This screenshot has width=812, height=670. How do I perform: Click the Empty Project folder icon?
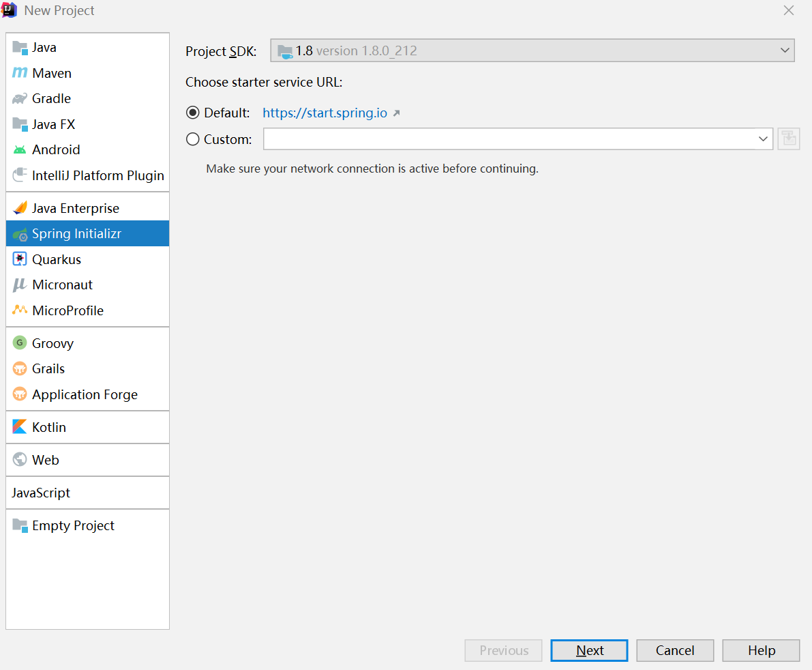tap(20, 525)
